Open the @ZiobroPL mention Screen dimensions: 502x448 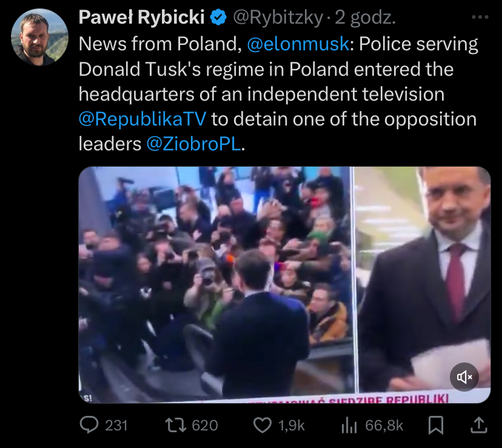[193, 144]
